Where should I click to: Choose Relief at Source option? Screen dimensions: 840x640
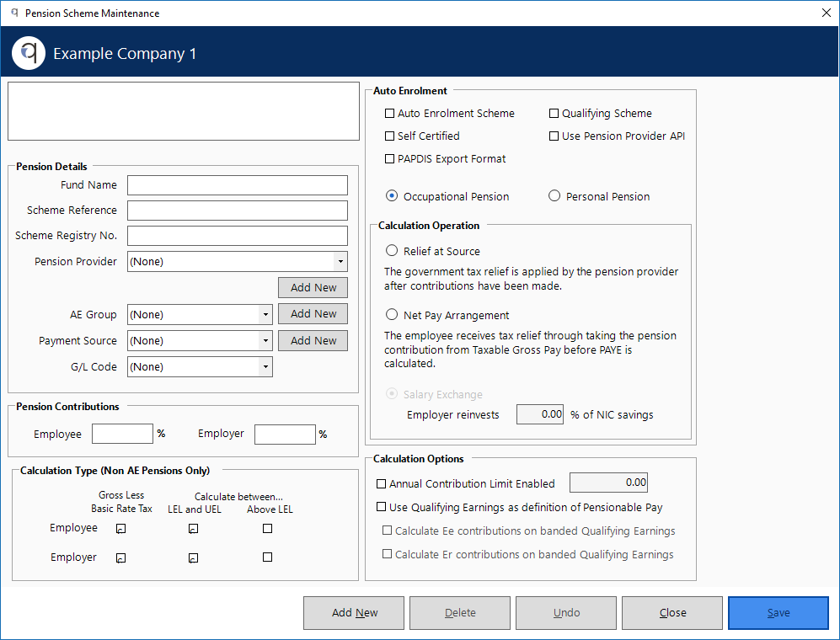[392, 251]
